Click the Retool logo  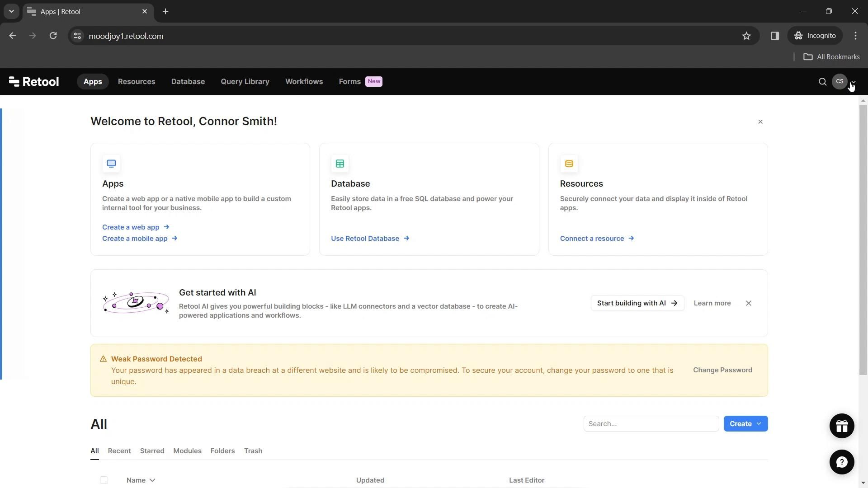tap(34, 82)
